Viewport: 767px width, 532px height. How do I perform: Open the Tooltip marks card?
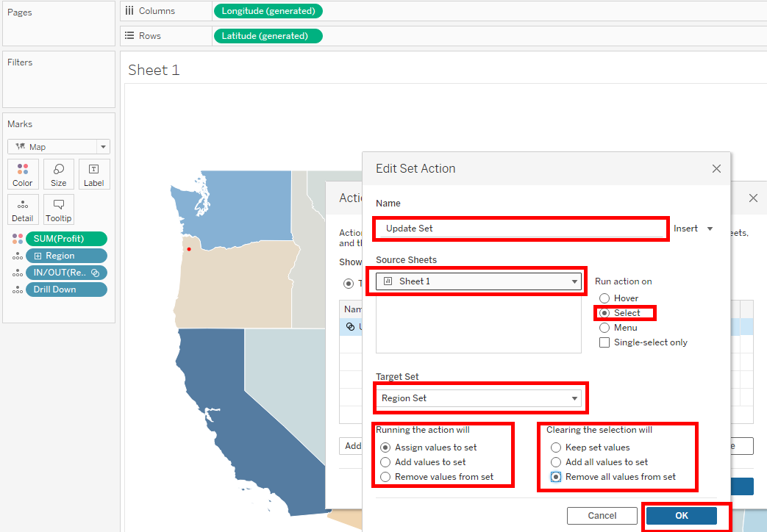point(59,209)
